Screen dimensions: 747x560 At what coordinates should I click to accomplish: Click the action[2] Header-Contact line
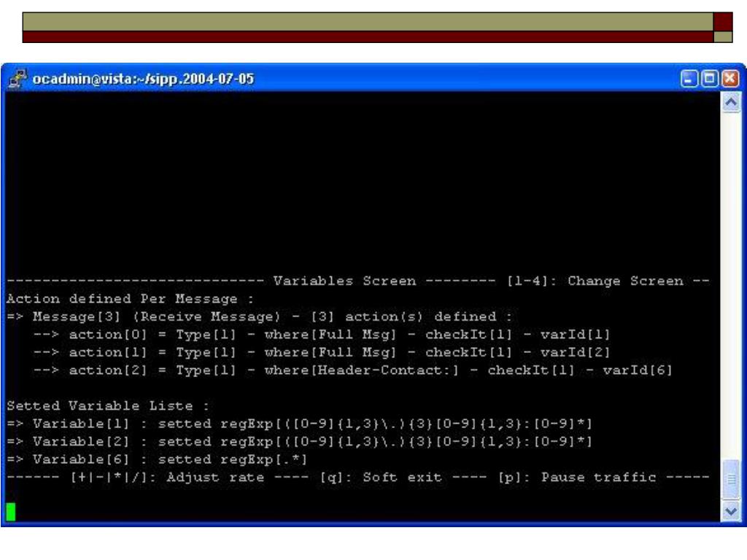point(352,370)
